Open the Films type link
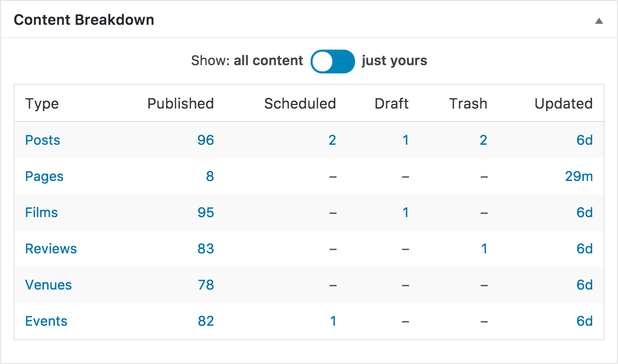Screen dimensions: 618x364 [41, 213]
